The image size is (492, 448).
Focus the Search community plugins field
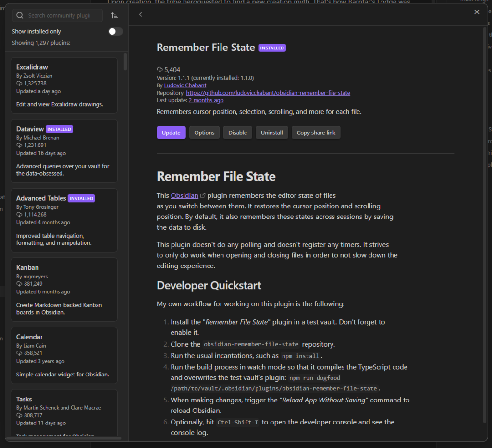coord(58,15)
